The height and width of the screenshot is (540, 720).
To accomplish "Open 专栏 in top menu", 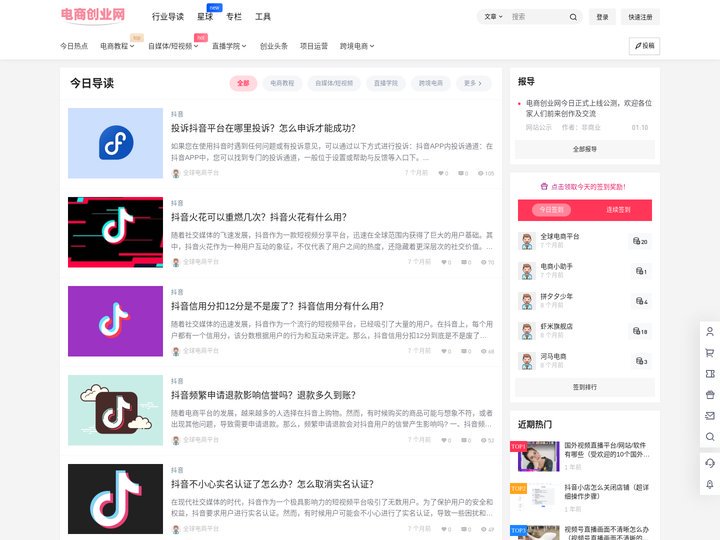I will point(234,17).
